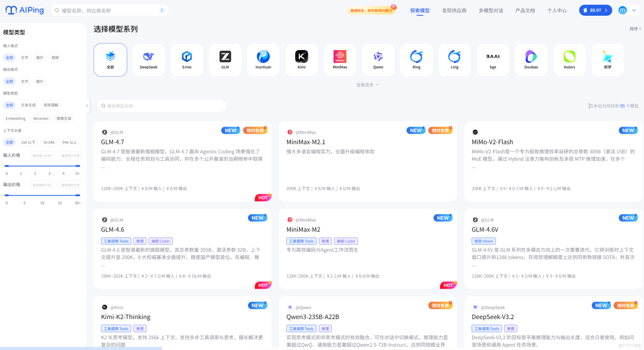This screenshot has height=350, width=644.
Task: Open the 产品文档 menu item
Action: (x=524, y=10)
